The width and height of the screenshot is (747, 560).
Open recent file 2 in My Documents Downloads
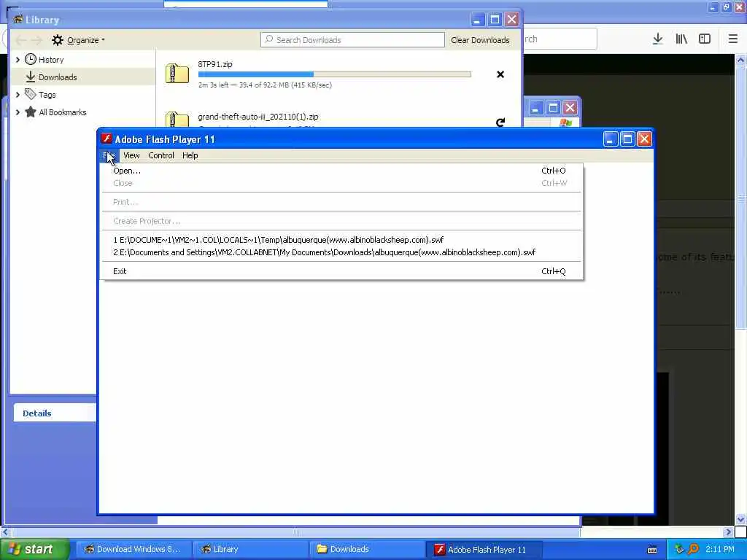(342, 252)
